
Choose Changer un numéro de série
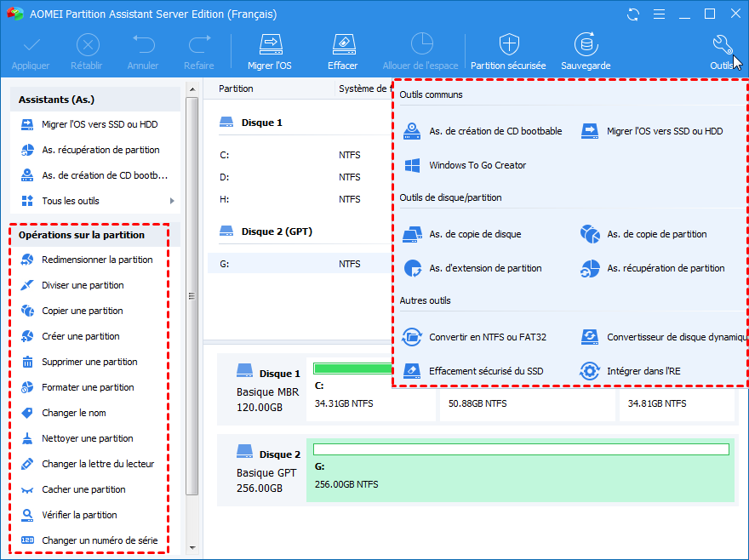(89, 540)
